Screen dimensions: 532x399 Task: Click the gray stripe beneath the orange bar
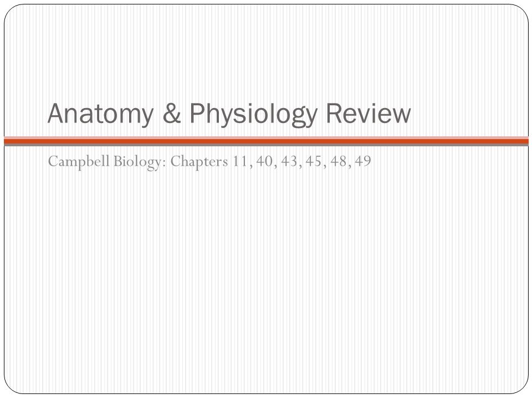(x=266, y=145)
